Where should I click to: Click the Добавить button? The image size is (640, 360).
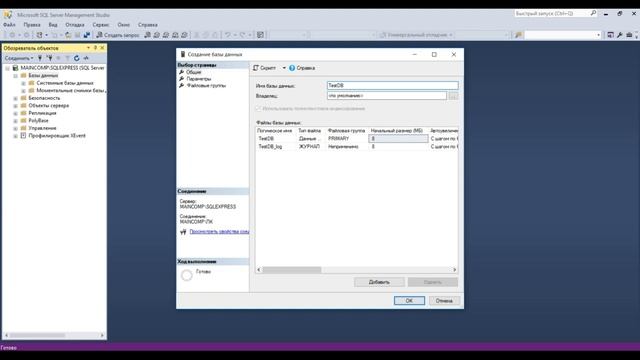[379, 282]
